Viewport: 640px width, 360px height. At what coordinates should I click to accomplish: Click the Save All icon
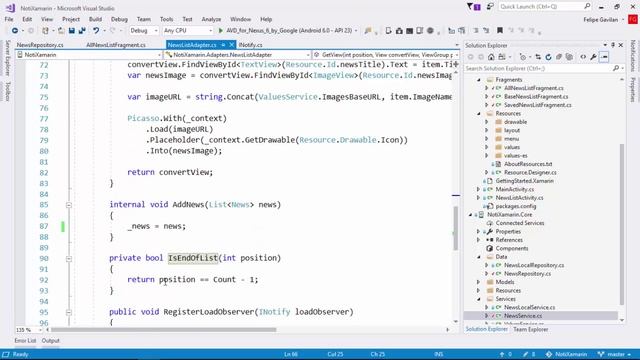82,31
